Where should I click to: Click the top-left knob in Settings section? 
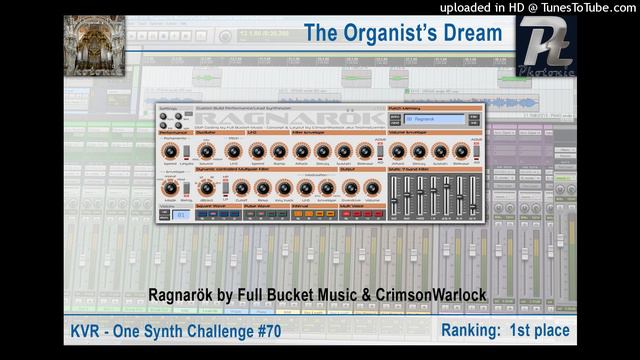point(163,116)
